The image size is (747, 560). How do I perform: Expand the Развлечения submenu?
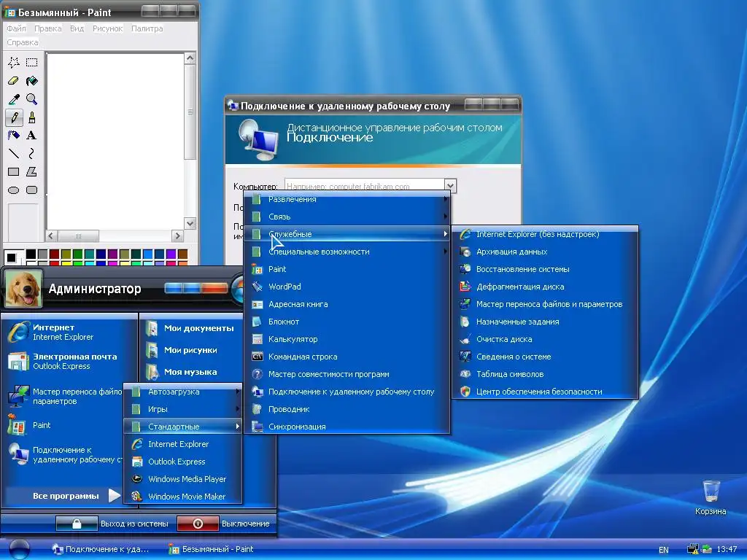click(x=347, y=199)
